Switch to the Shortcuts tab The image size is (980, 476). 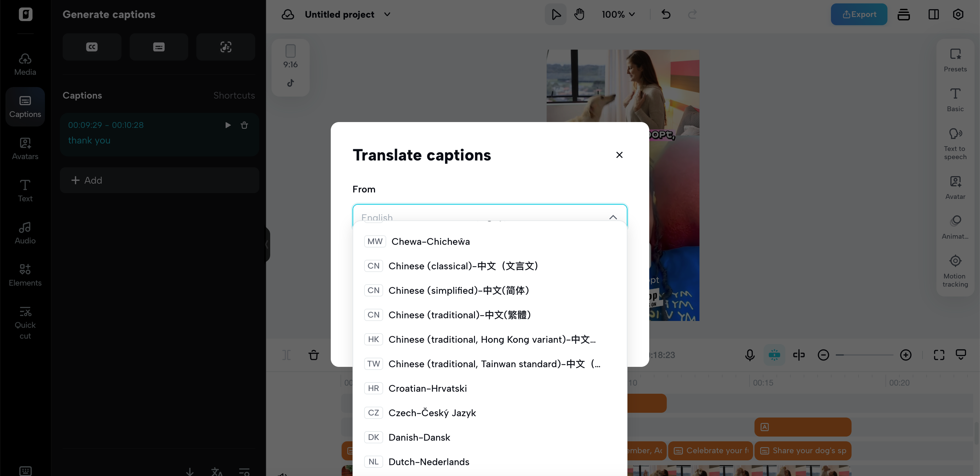[x=234, y=95]
